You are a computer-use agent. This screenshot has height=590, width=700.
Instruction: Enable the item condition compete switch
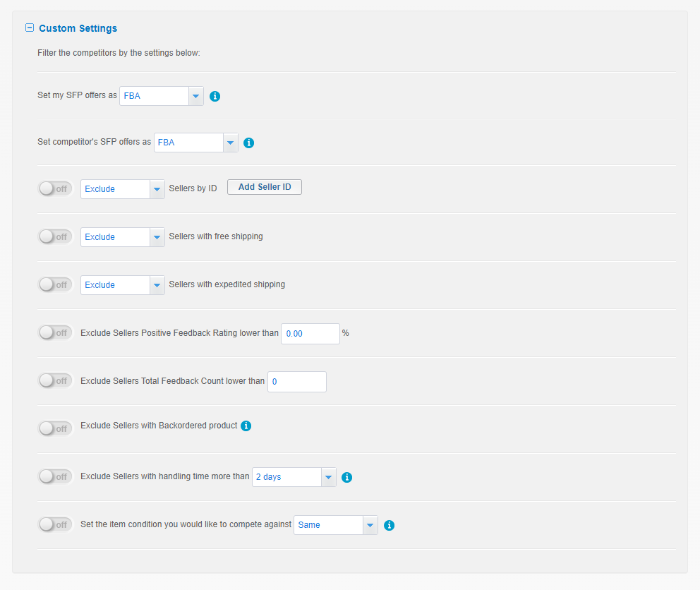click(x=55, y=524)
